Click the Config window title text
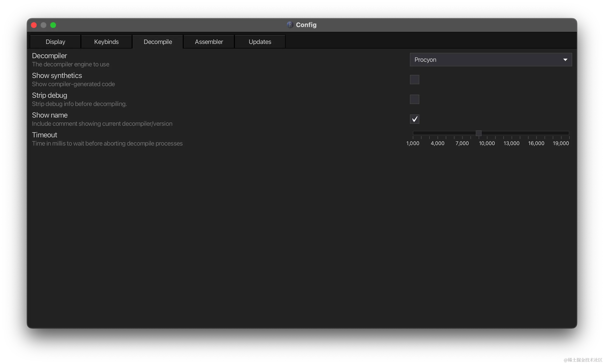The height and width of the screenshot is (364, 604). pyautogui.click(x=306, y=25)
